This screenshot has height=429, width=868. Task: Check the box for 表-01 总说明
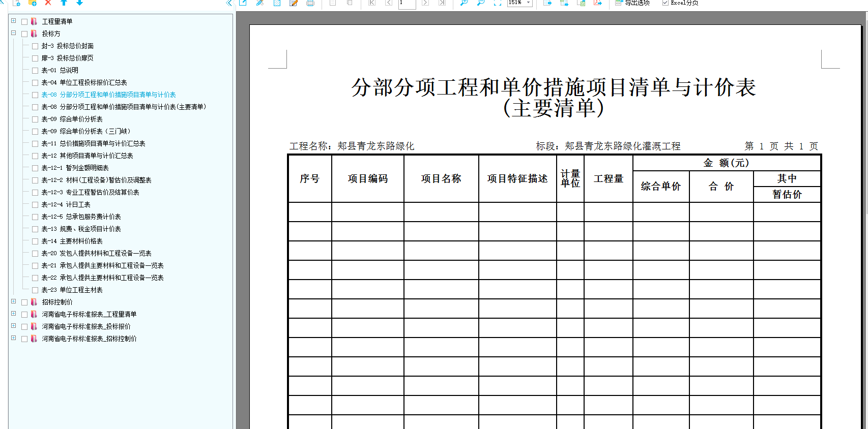(35, 71)
